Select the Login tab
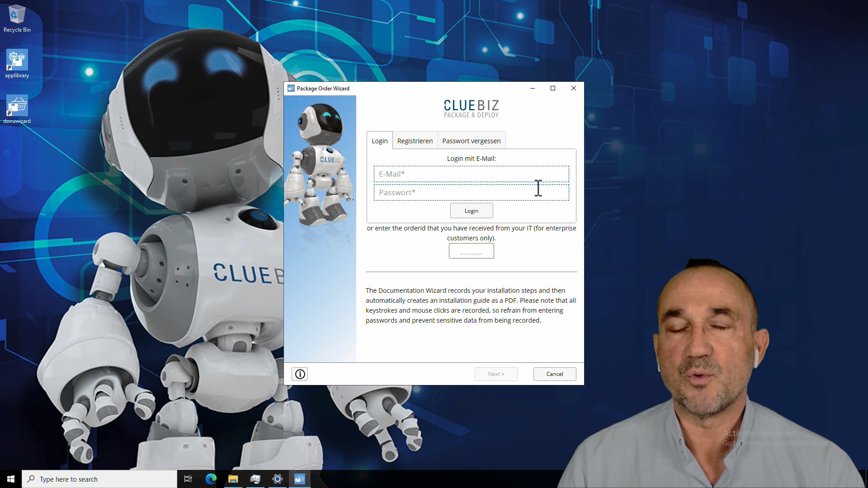 [379, 141]
